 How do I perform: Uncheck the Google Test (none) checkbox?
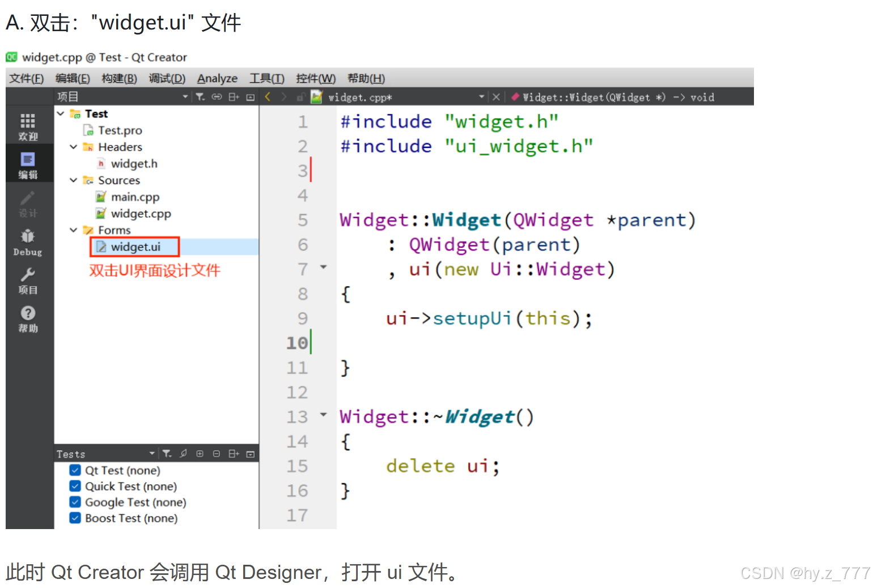pyautogui.click(x=75, y=502)
